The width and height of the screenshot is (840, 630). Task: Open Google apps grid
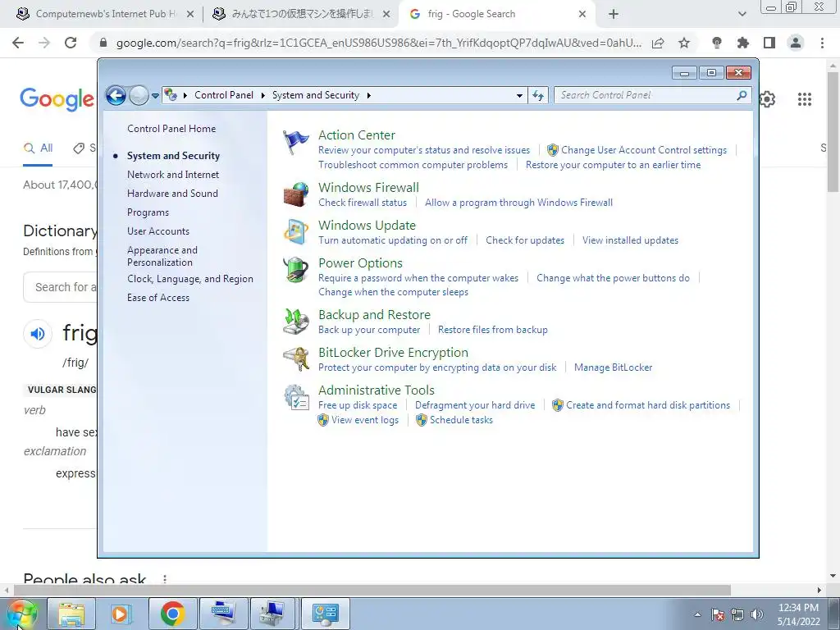[805, 99]
